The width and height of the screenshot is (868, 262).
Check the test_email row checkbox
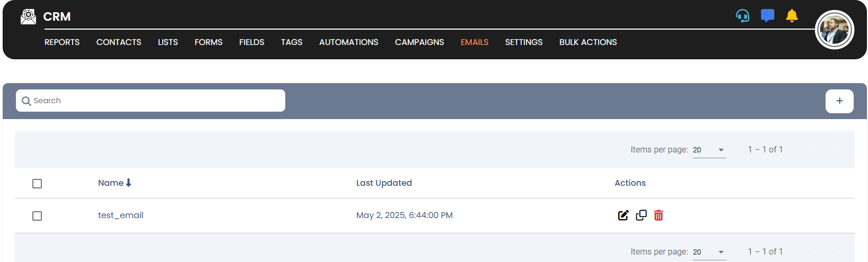[x=37, y=216]
